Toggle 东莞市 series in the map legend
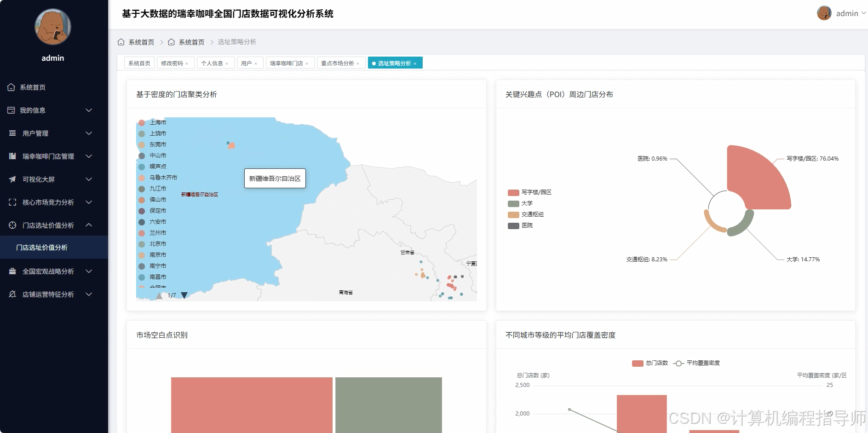 [x=152, y=144]
